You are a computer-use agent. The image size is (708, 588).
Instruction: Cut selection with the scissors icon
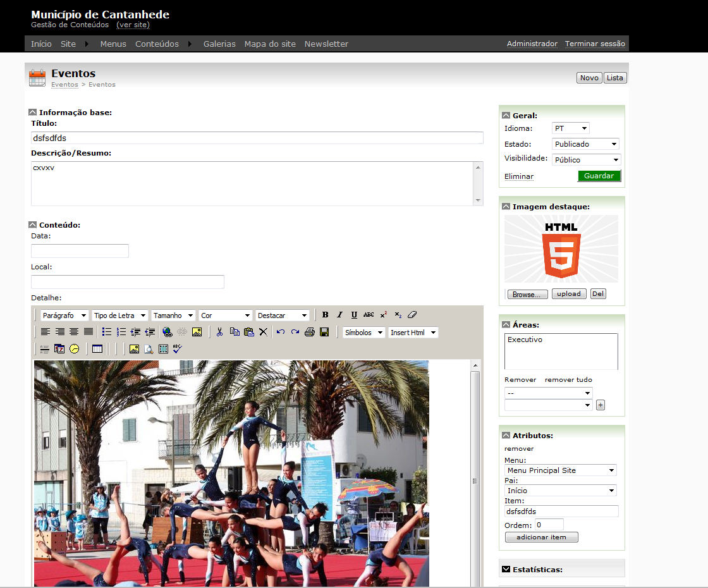point(219,332)
